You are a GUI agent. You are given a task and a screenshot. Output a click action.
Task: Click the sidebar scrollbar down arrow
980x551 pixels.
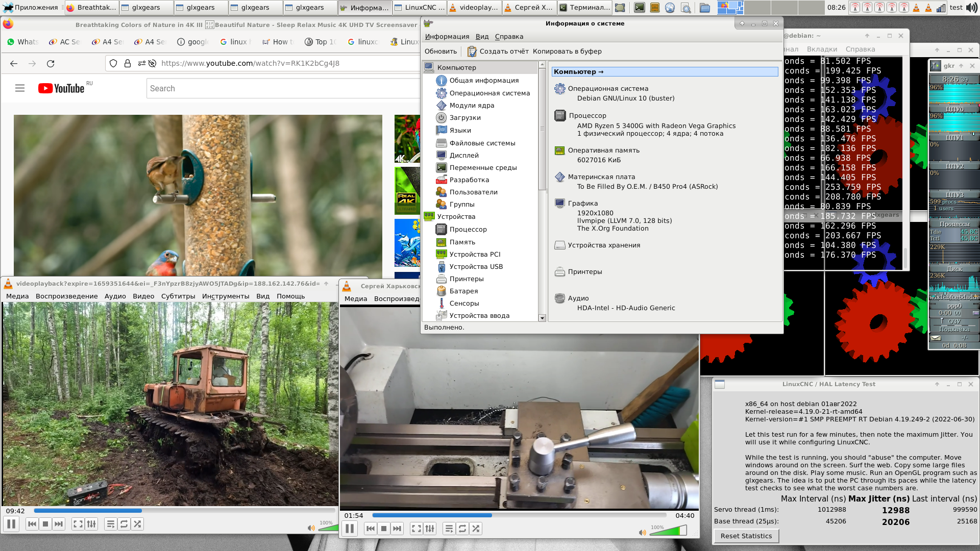coord(542,318)
